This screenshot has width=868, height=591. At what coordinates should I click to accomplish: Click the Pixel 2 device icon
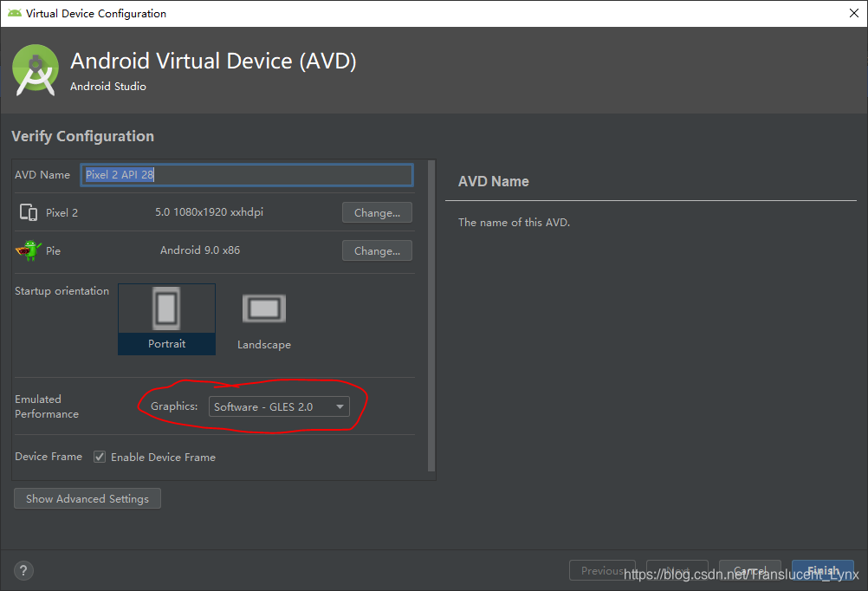29,212
